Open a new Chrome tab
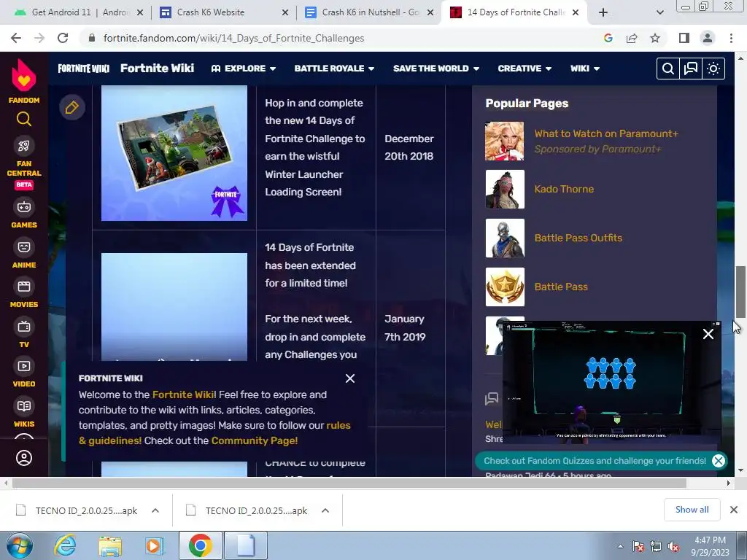Image resolution: width=747 pixels, height=560 pixels. pyautogui.click(x=603, y=12)
